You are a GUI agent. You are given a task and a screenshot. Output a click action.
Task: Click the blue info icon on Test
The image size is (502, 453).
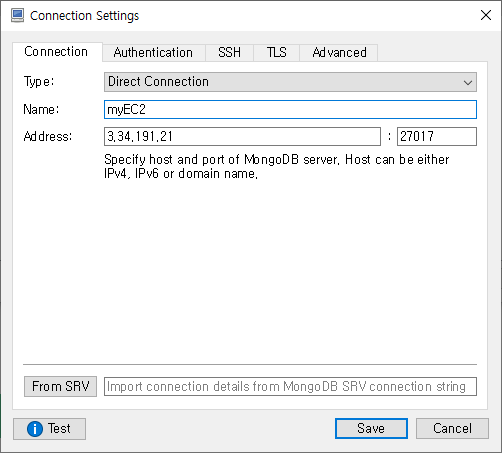[x=35, y=429]
